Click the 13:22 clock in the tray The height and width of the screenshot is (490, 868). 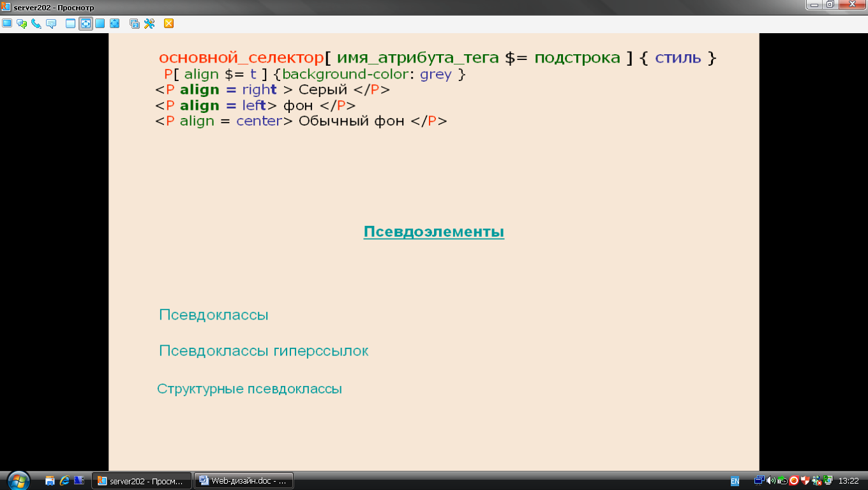[x=848, y=481]
